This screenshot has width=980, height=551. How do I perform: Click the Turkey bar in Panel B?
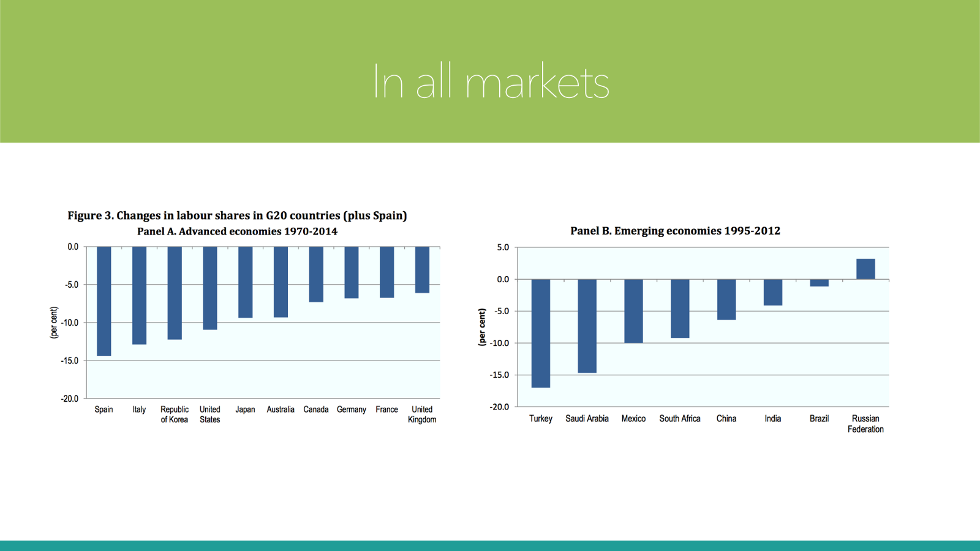point(541,334)
